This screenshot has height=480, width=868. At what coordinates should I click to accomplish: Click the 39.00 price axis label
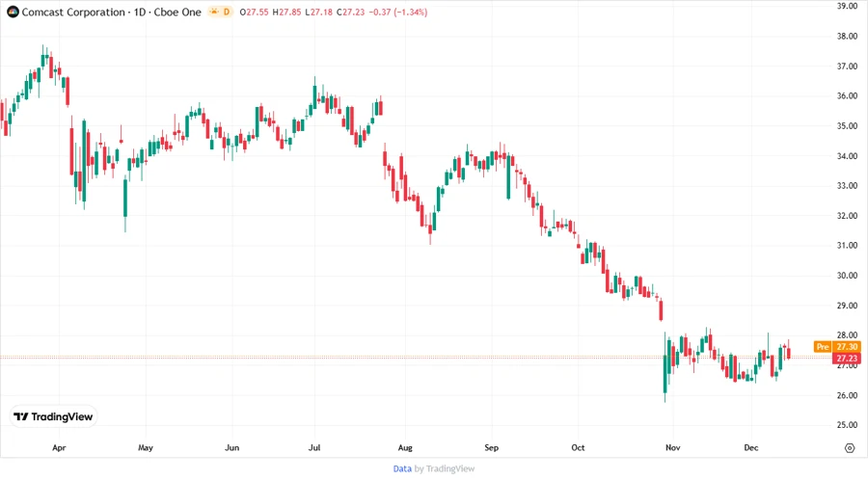click(847, 6)
